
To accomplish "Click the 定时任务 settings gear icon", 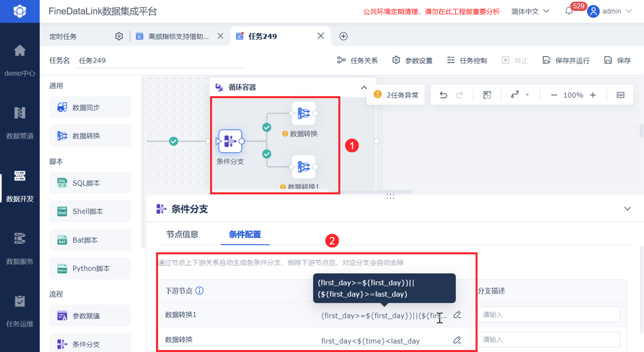I will click(119, 36).
